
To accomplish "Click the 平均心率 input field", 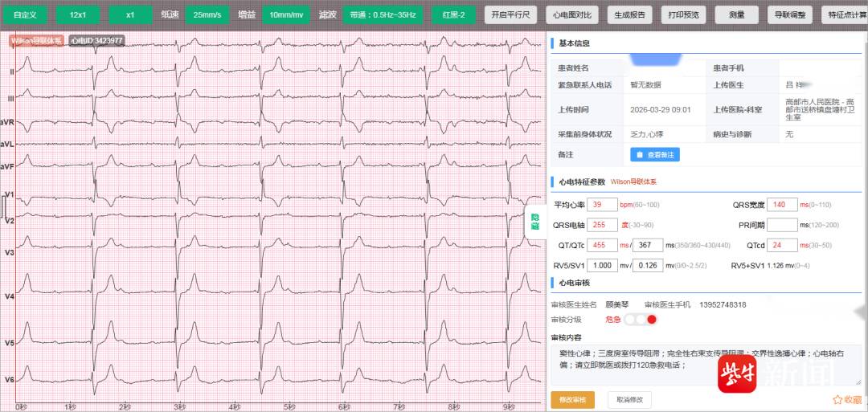I will click(x=601, y=205).
